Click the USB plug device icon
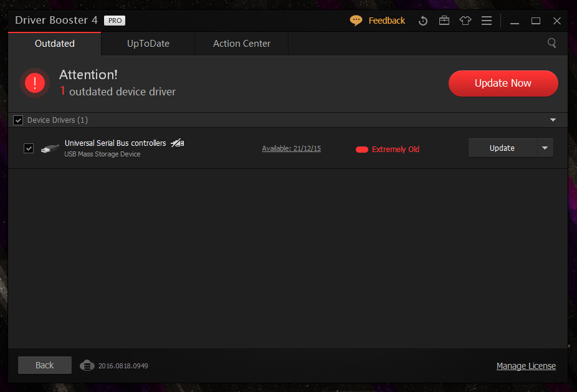The width and height of the screenshot is (577, 392). point(50,148)
